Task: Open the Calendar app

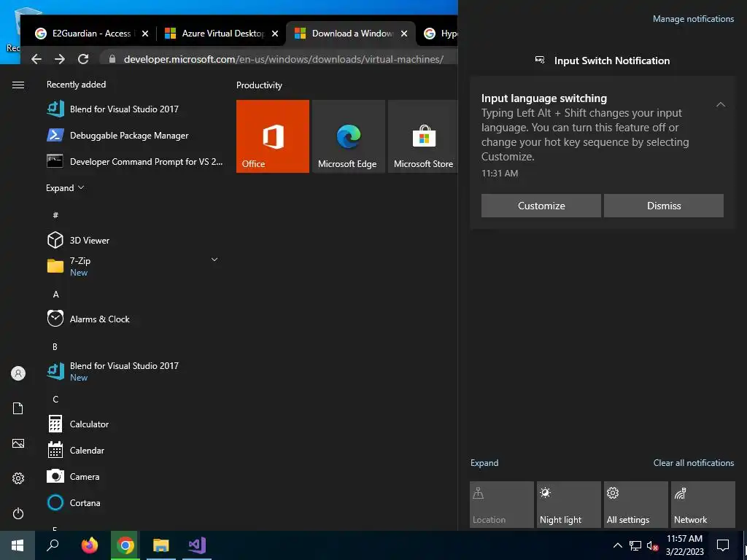Action: pos(135,450)
